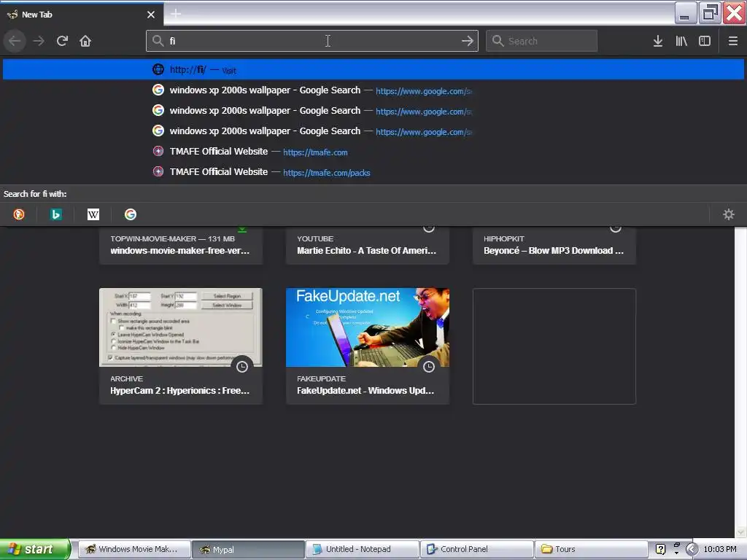Open the HyperCam 2 Archive thumbnail
The image size is (747, 560).
pos(181,327)
